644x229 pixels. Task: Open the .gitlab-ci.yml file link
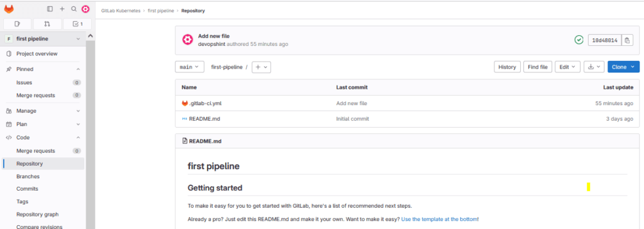click(x=206, y=103)
